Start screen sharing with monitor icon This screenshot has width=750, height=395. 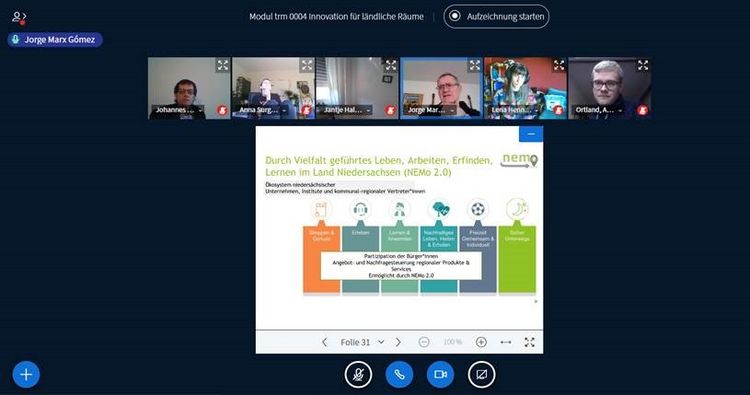click(x=482, y=374)
